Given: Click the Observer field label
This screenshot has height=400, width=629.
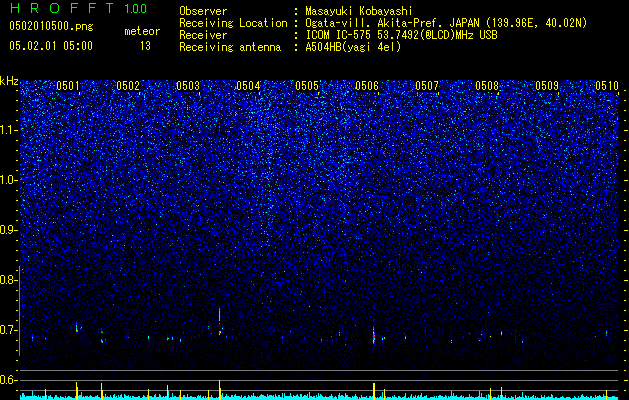Looking at the screenshot, I should [203, 11].
